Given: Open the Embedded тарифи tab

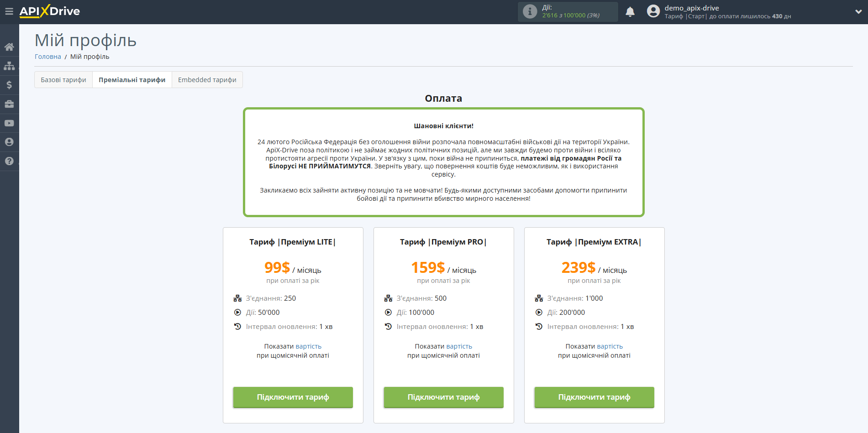Looking at the screenshot, I should [207, 80].
